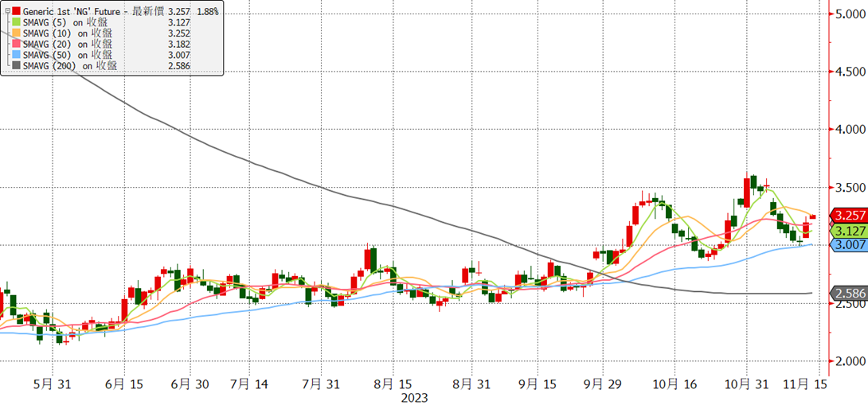Click the 5月 31 date label
868x405 pixels.
[52, 384]
